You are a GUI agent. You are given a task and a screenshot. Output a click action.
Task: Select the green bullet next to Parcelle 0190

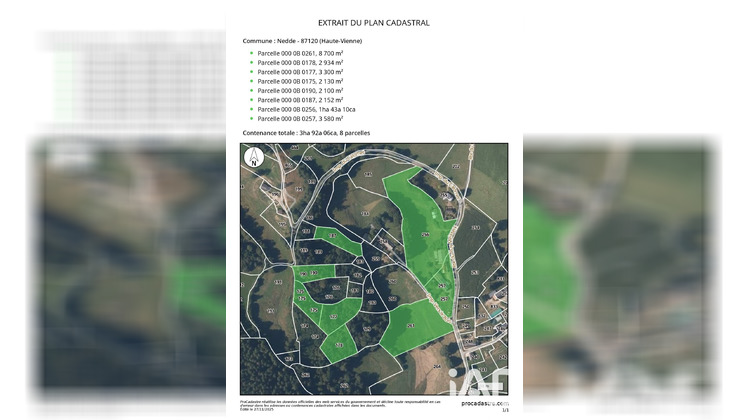pos(250,90)
